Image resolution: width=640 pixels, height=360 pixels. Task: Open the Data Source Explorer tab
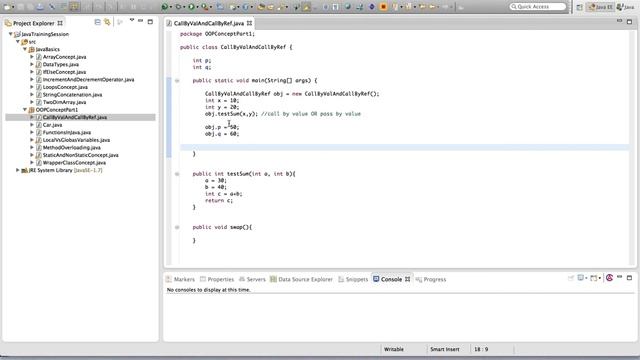(301, 279)
